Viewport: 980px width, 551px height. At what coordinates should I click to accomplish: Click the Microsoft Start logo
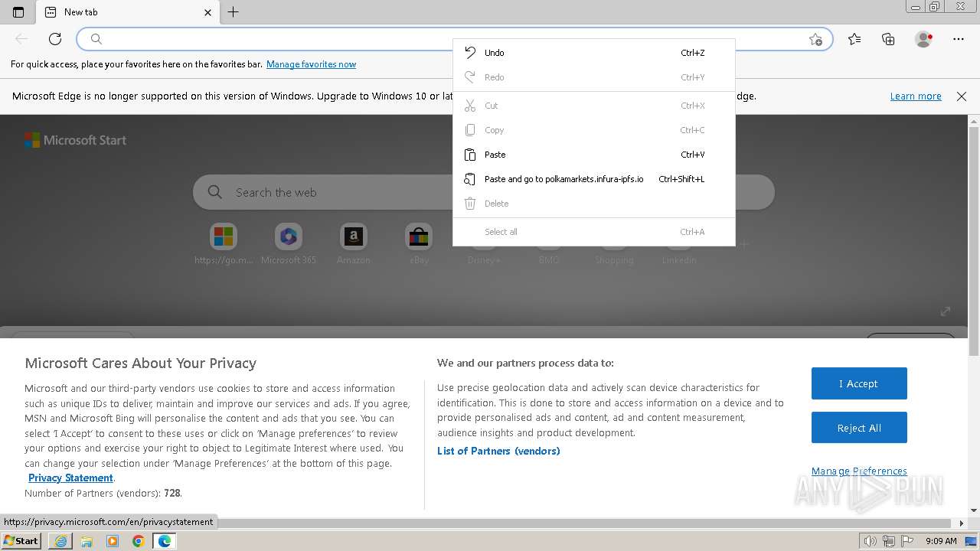point(75,140)
